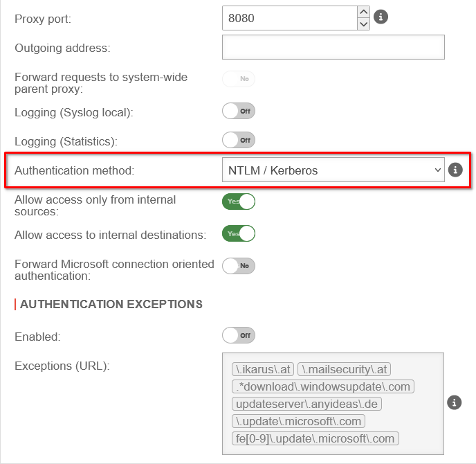The image size is (476, 464).
Task: Click the Outgoing address input field
Action: pyautogui.click(x=333, y=48)
